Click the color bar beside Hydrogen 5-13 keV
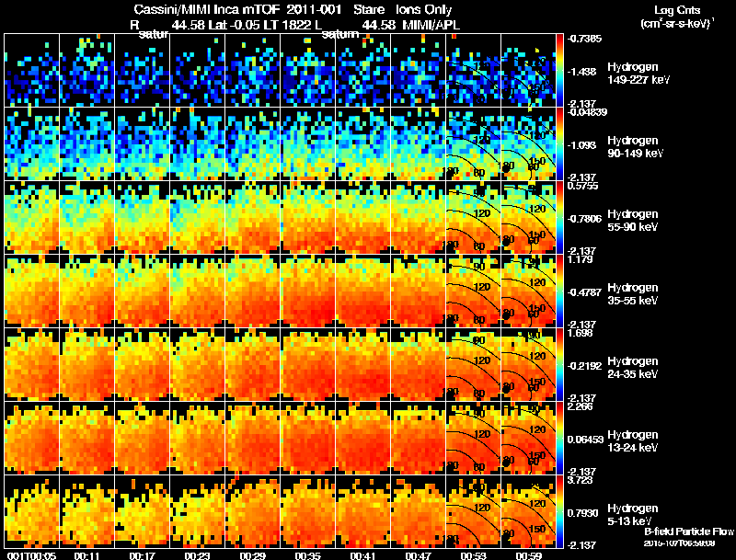 point(559,512)
